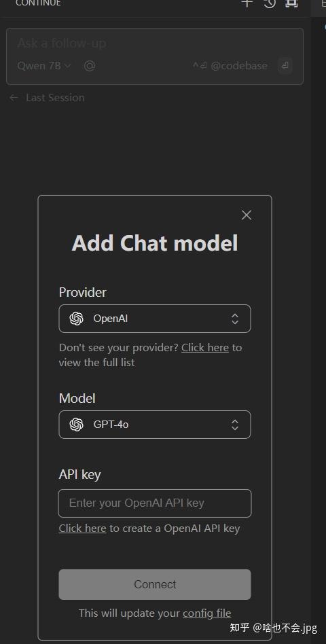Click the Connect button
Image resolution: width=326 pixels, height=644 pixels.
(155, 584)
